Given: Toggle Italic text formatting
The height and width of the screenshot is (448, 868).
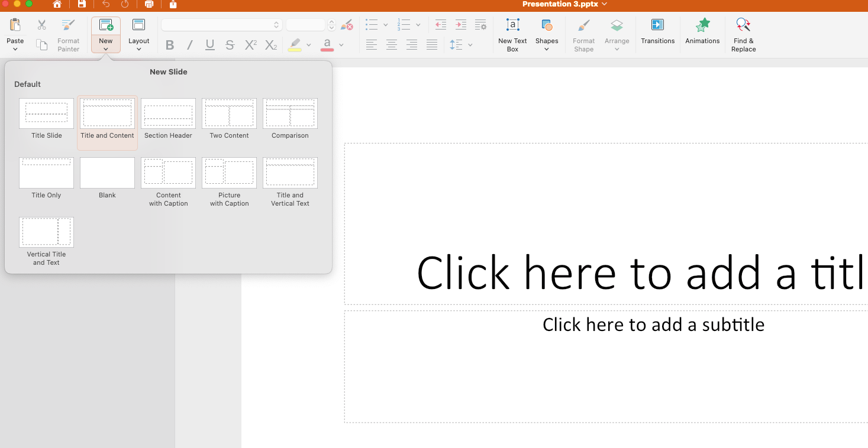Looking at the screenshot, I should 190,45.
